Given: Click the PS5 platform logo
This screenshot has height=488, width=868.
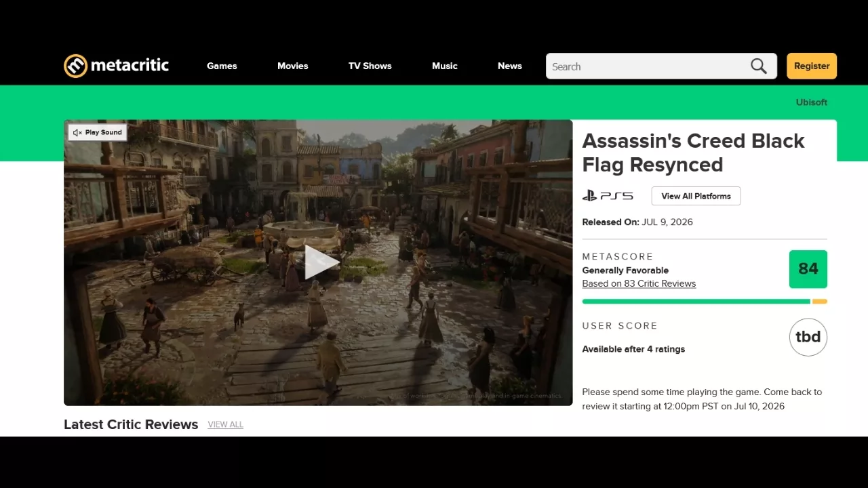Looking at the screenshot, I should point(608,196).
